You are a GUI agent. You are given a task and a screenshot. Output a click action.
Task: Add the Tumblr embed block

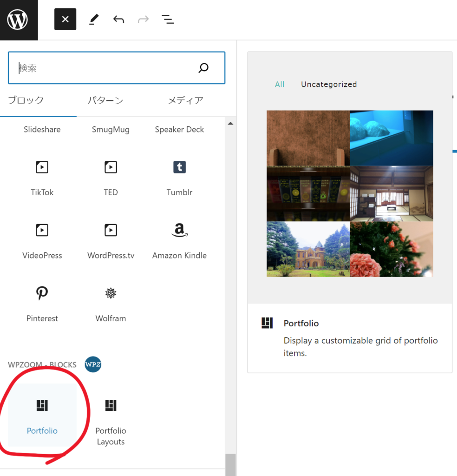click(179, 177)
